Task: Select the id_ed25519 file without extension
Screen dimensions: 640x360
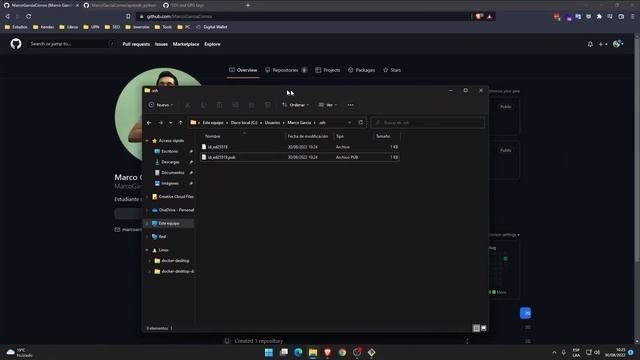Action: coord(300,147)
